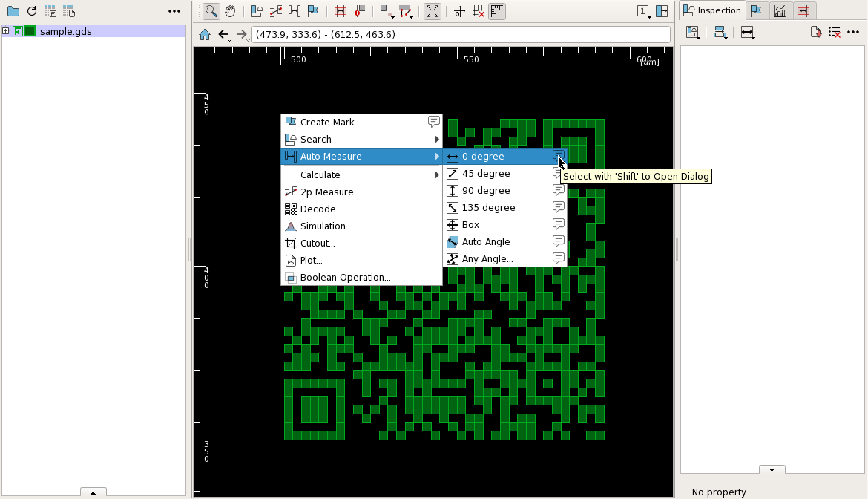Open right panel three-dots menu
This screenshot has height=499, width=868.
(x=853, y=32)
